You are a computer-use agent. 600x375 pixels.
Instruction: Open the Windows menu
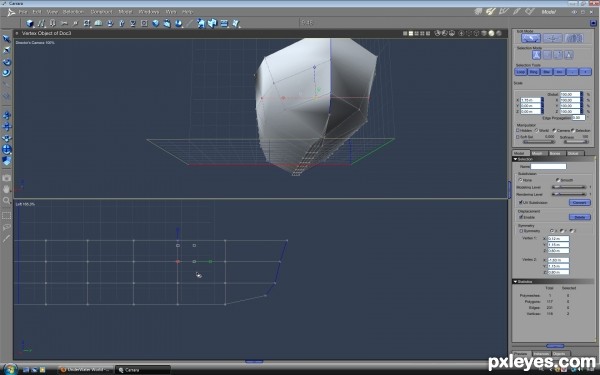click(149, 12)
